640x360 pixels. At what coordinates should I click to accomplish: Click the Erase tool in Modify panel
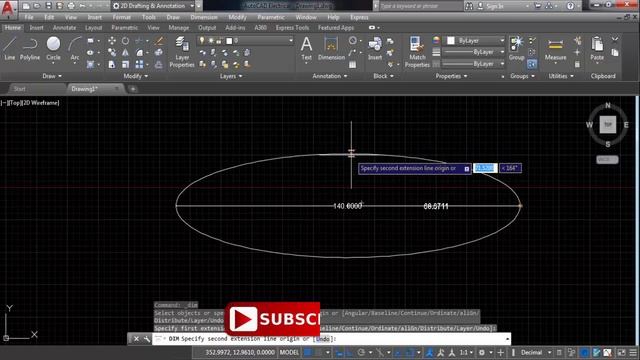click(159, 41)
